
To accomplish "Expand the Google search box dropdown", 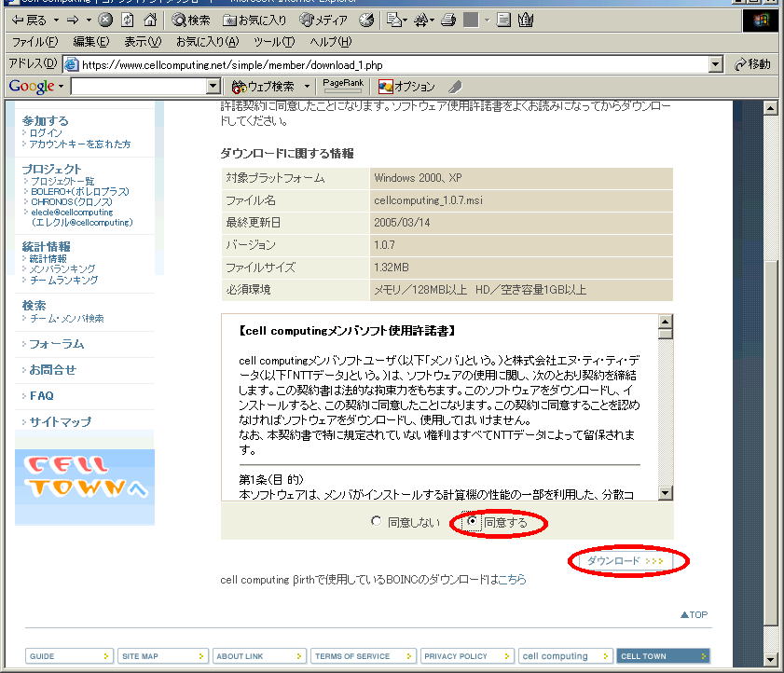I will click(x=213, y=87).
